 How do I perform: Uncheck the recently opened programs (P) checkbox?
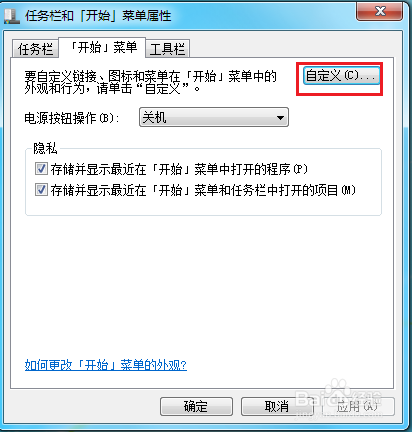coord(41,169)
